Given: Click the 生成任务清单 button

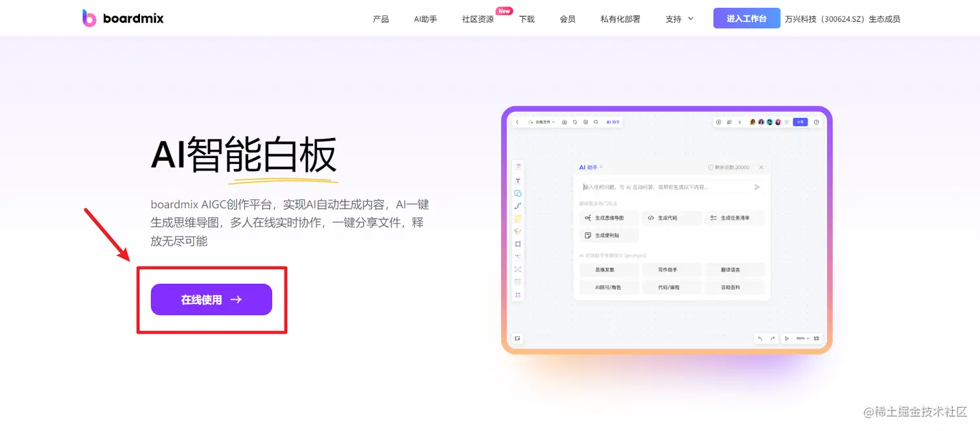Looking at the screenshot, I should click(735, 218).
